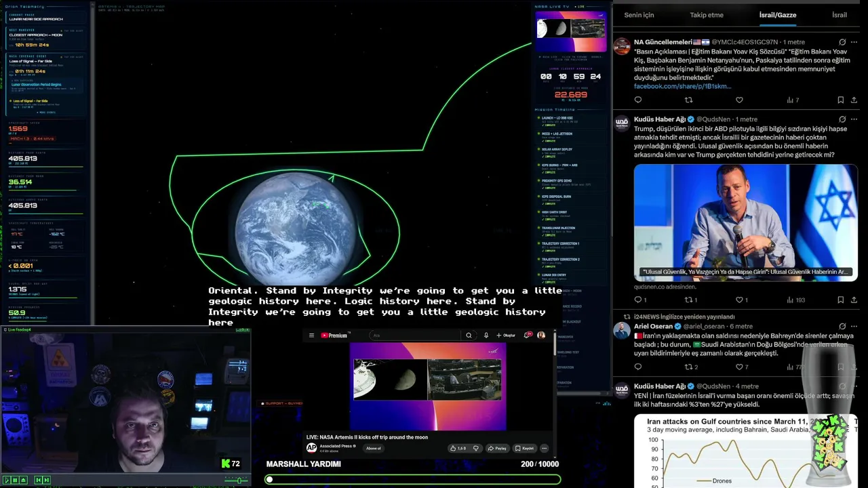View analytics showing 193 views
The image size is (868, 488).
click(795, 300)
